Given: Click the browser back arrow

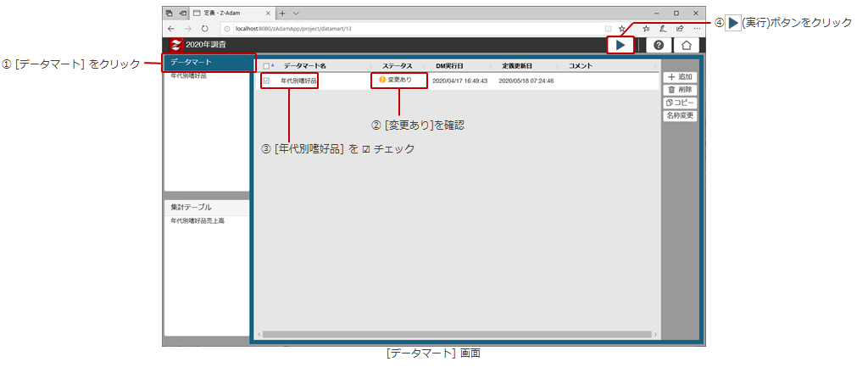Looking at the screenshot, I should coord(171,28).
